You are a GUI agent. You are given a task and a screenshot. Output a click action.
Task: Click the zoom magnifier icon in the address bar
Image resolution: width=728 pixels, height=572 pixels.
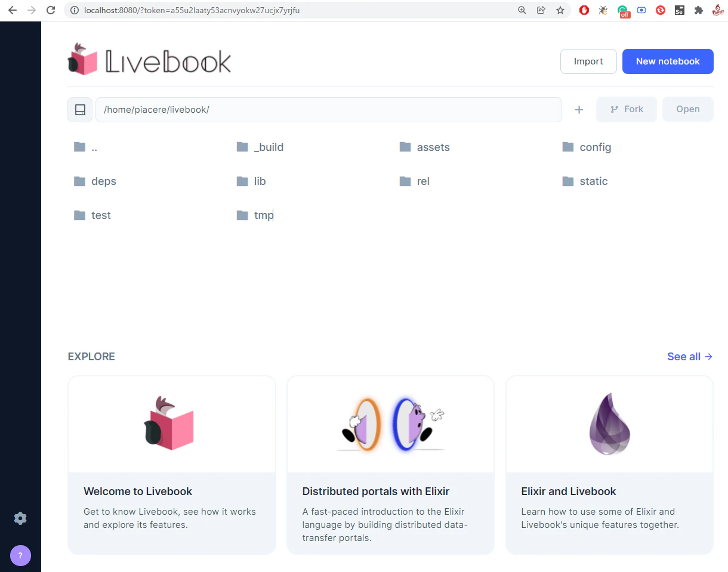[522, 10]
